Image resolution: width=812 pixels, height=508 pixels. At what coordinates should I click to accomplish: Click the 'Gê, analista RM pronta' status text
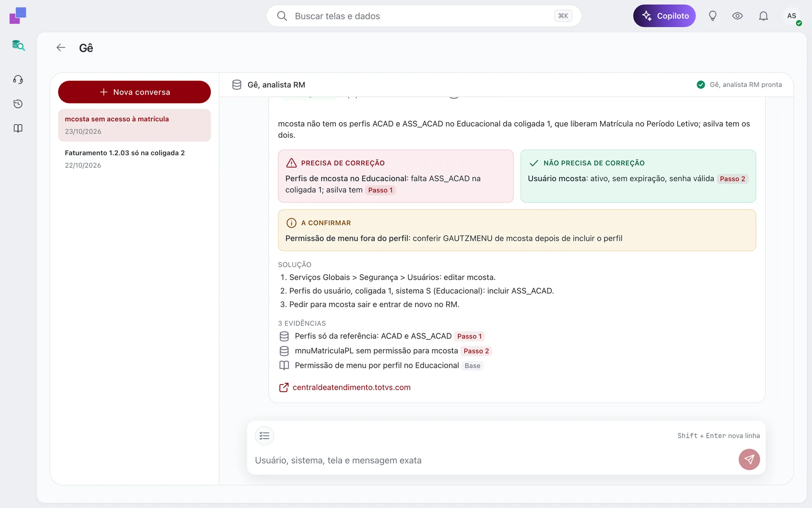coord(745,85)
